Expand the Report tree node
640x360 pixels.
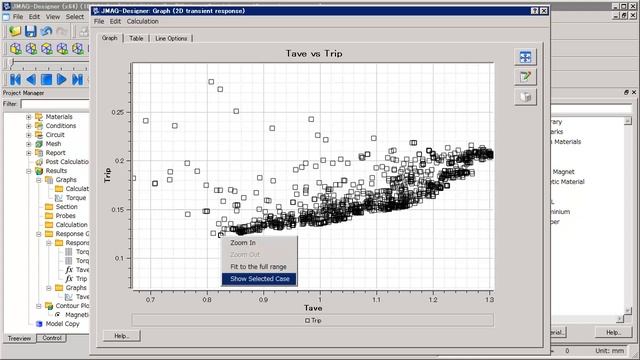coord(29,153)
